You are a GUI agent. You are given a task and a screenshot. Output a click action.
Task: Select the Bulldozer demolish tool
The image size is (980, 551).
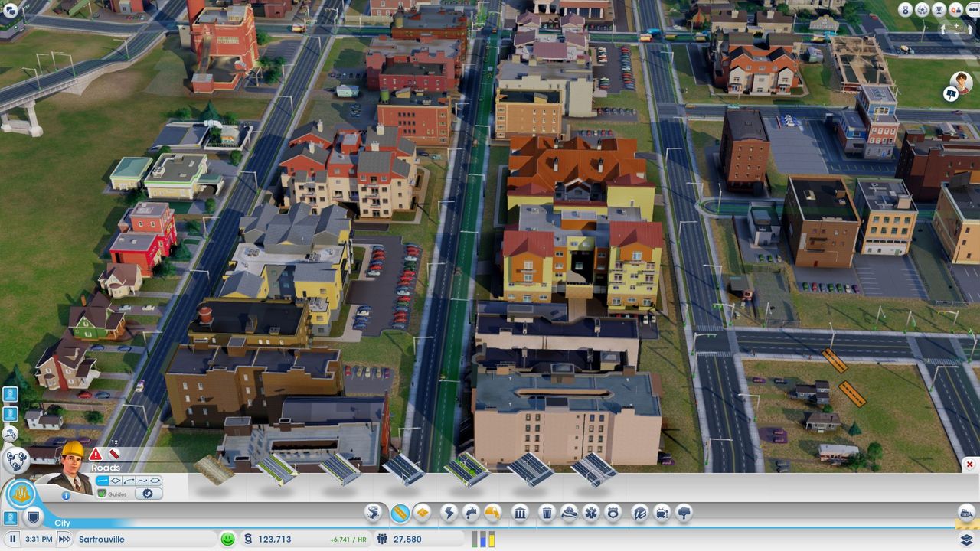966,514
